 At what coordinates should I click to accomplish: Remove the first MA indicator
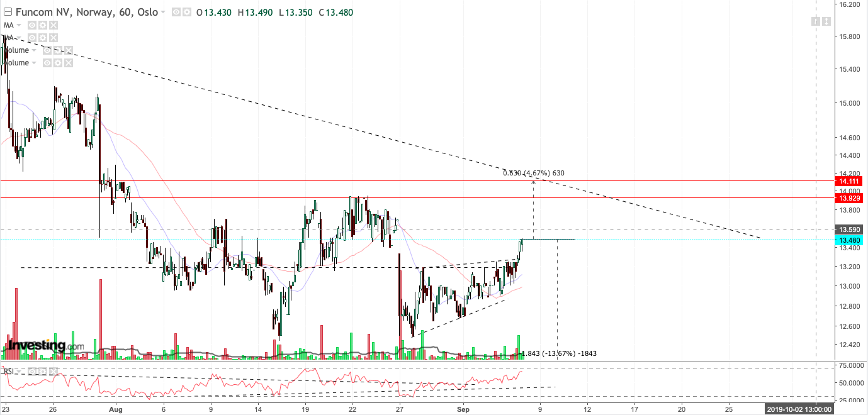click(53, 25)
